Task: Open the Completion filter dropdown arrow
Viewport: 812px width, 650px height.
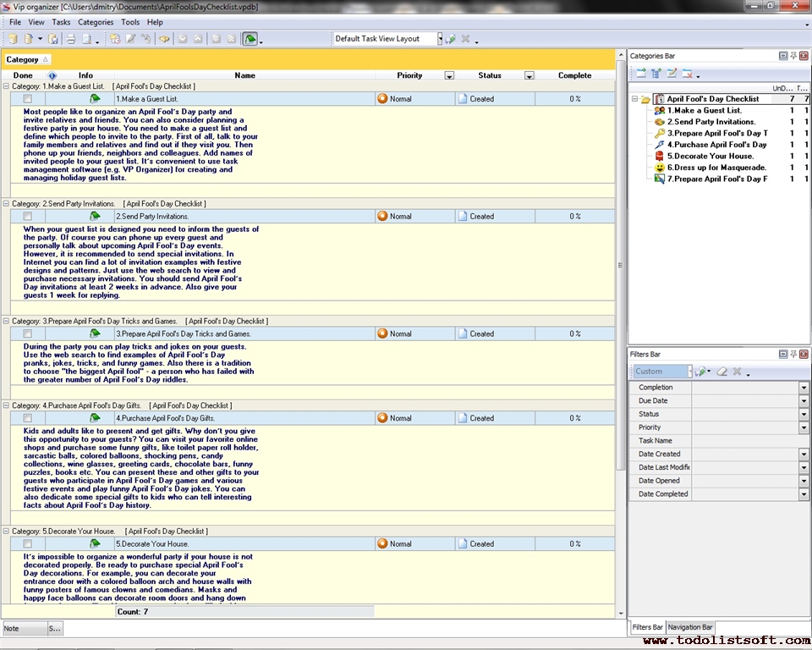Action: [x=804, y=388]
